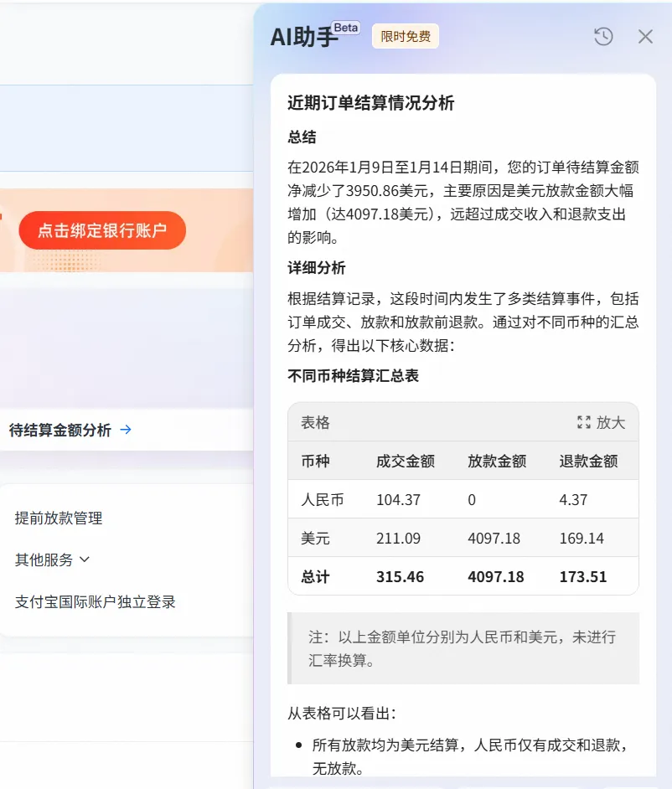Close the AI助手 panel
The height and width of the screenshot is (789, 672).
[x=645, y=36]
